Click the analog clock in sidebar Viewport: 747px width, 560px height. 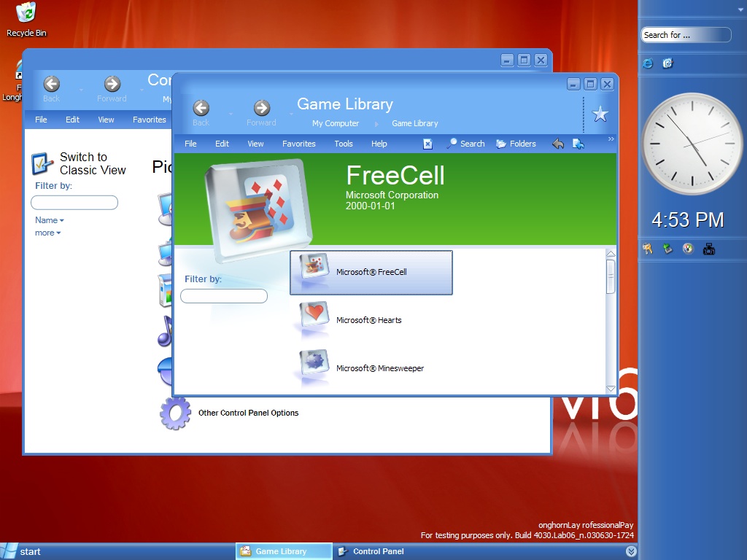(692, 144)
